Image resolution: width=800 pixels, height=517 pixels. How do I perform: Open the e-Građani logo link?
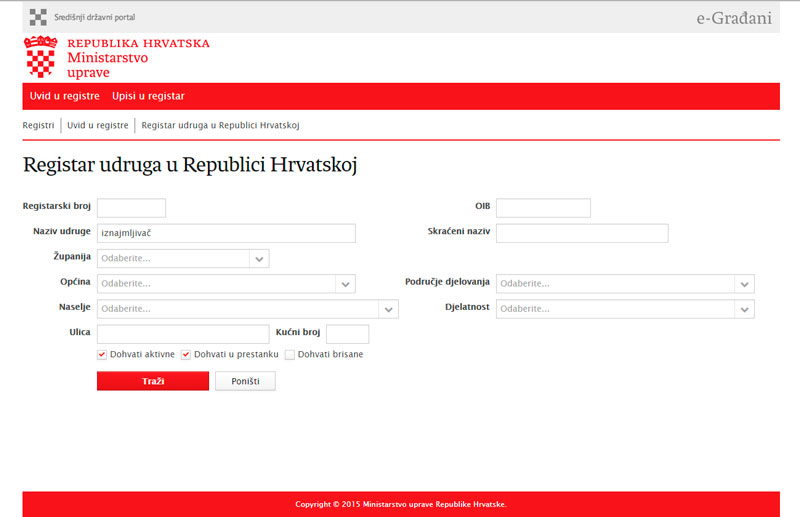pyautogui.click(x=733, y=17)
